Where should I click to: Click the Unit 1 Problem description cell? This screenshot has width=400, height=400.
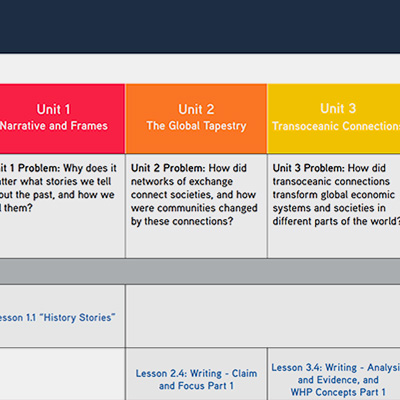pyautogui.click(x=62, y=206)
